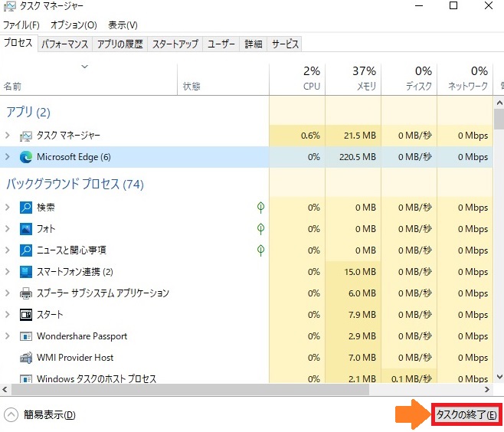Click the WMI Provider Host icon
This screenshot has width=504, height=432.
pos(26,358)
